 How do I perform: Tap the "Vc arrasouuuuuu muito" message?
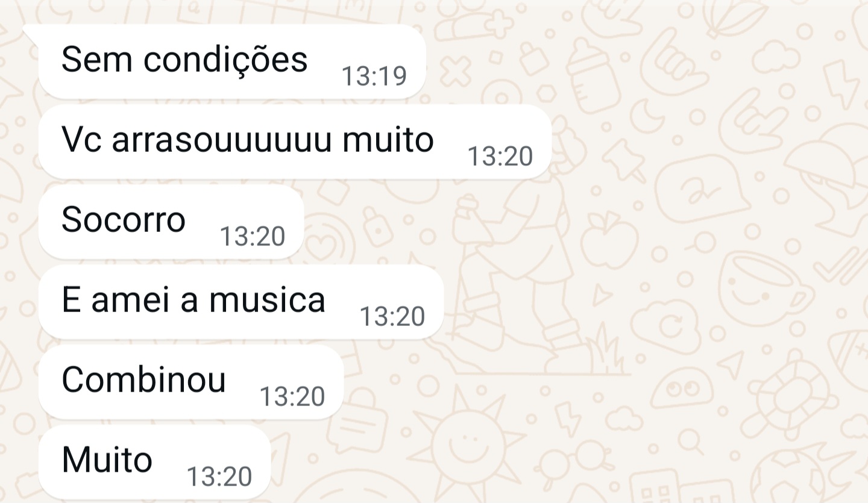coord(295,142)
